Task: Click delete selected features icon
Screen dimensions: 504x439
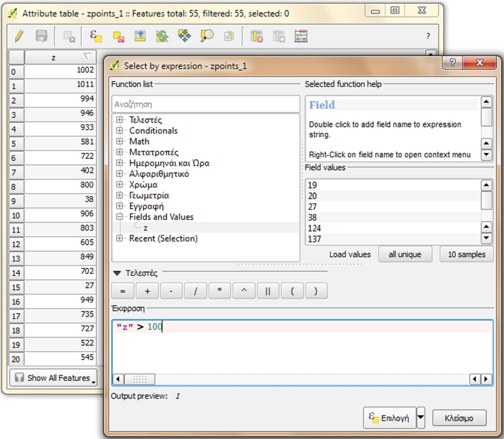Action: (x=69, y=36)
